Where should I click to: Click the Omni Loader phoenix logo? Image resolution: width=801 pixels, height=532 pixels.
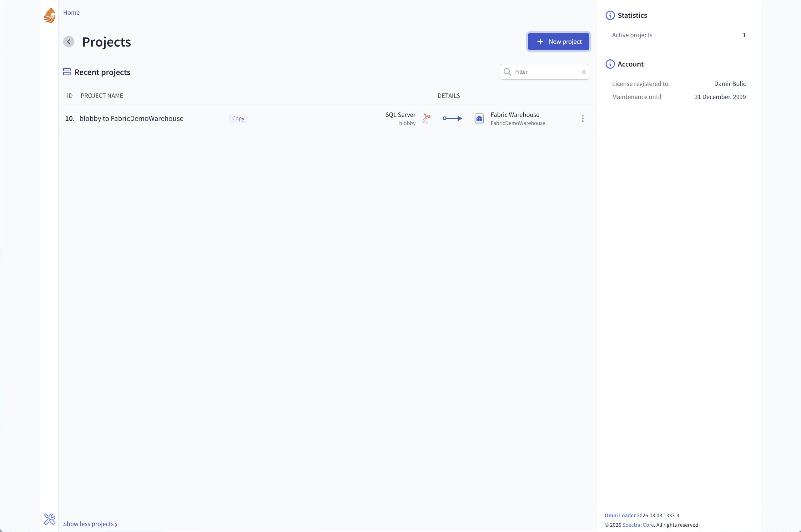(50, 16)
